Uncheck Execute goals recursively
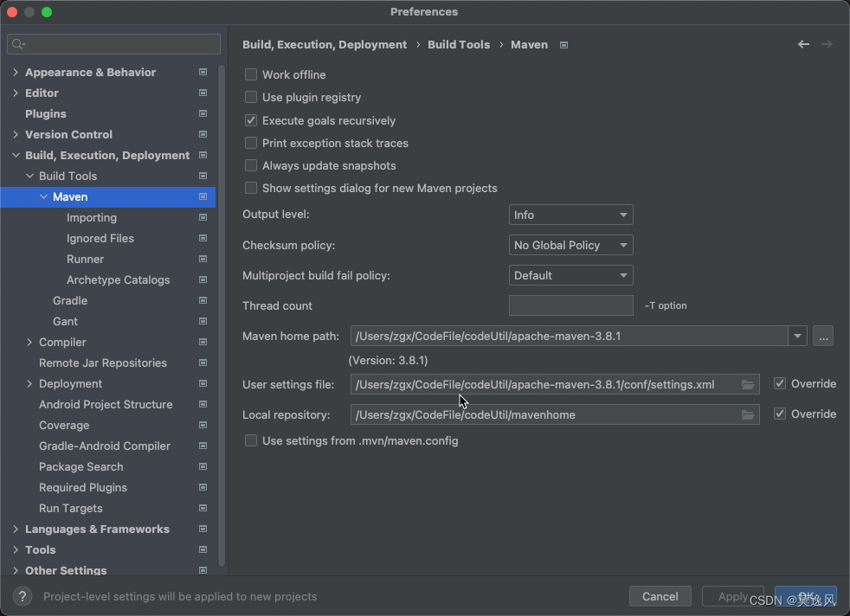This screenshot has height=616, width=850. point(250,120)
